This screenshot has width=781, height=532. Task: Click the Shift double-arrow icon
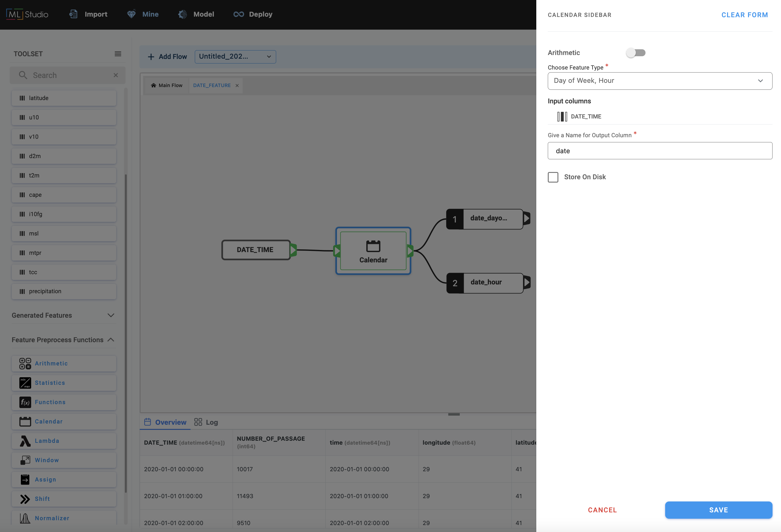point(25,499)
